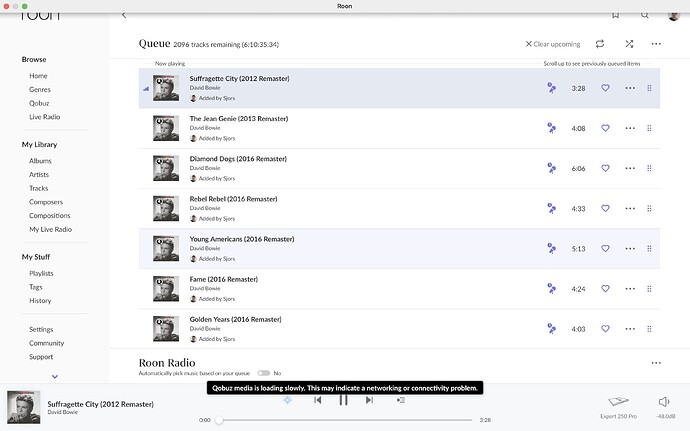This screenshot has height=431, width=690.
Task: Open Diamond Dogs more options
Action: [x=630, y=168]
